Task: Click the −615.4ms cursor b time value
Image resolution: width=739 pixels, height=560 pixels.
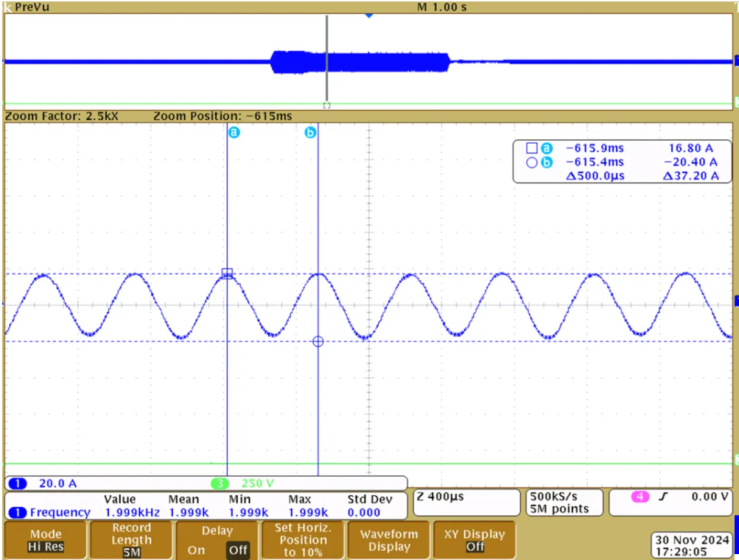Action: 595,162
